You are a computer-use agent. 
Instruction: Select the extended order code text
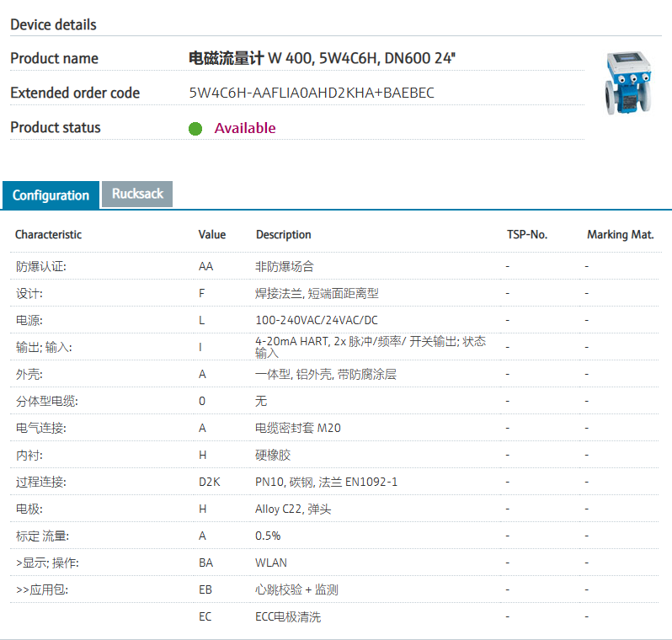point(312,93)
